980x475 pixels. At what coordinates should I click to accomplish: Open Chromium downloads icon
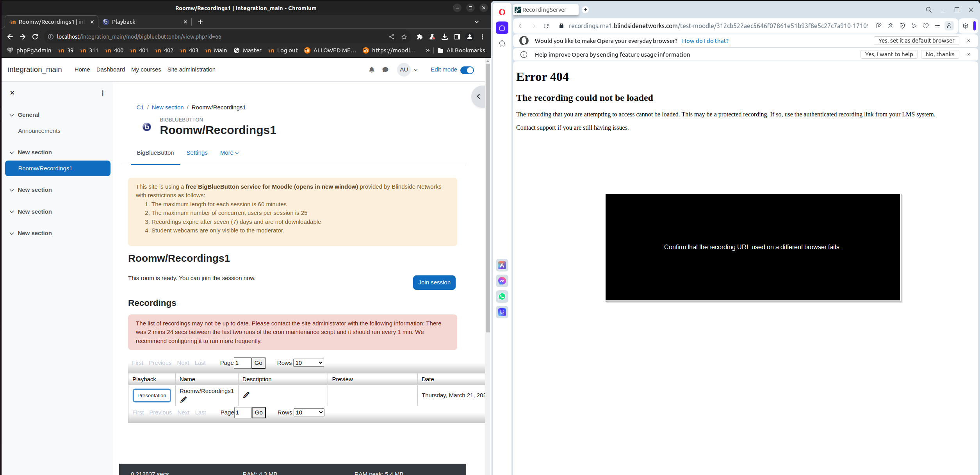(x=445, y=37)
